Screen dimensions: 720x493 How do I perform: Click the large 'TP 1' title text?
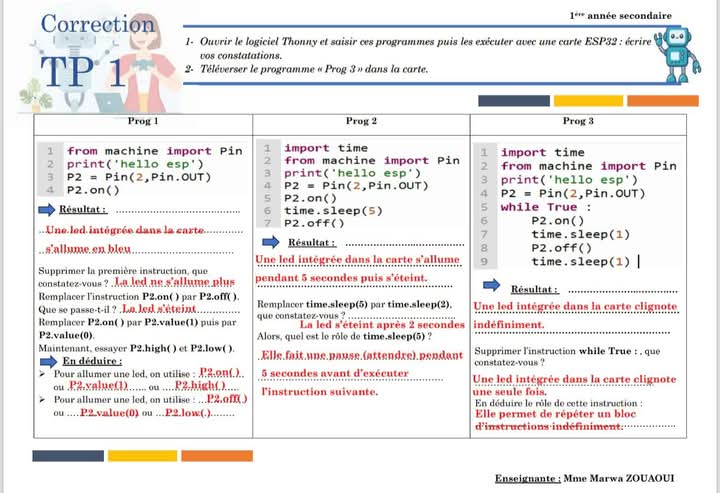tap(84, 72)
